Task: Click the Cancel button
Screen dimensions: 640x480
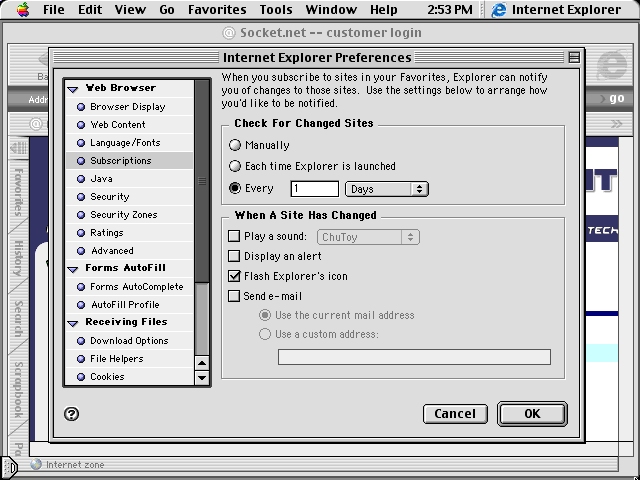Action: [x=455, y=414]
